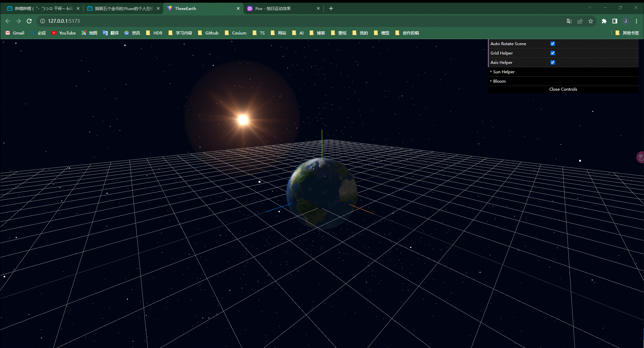Go back with the browser back arrow
This screenshot has width=644, height=348.
point(8,21)
